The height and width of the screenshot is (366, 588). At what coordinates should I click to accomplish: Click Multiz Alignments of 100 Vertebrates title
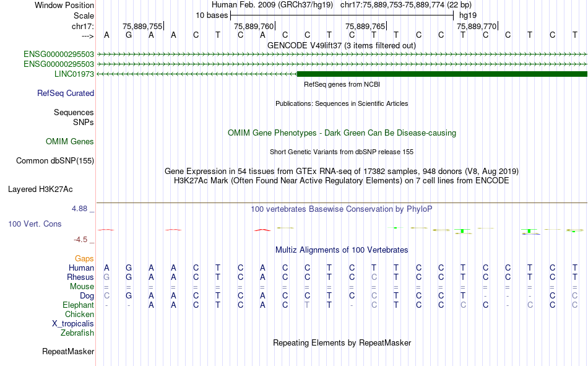342,250
